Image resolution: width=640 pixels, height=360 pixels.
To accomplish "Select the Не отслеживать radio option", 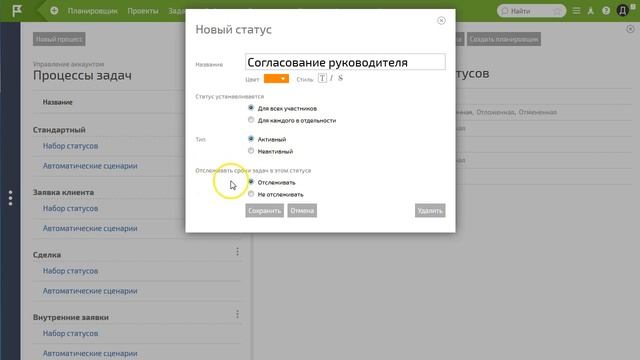I will point(251,194).
